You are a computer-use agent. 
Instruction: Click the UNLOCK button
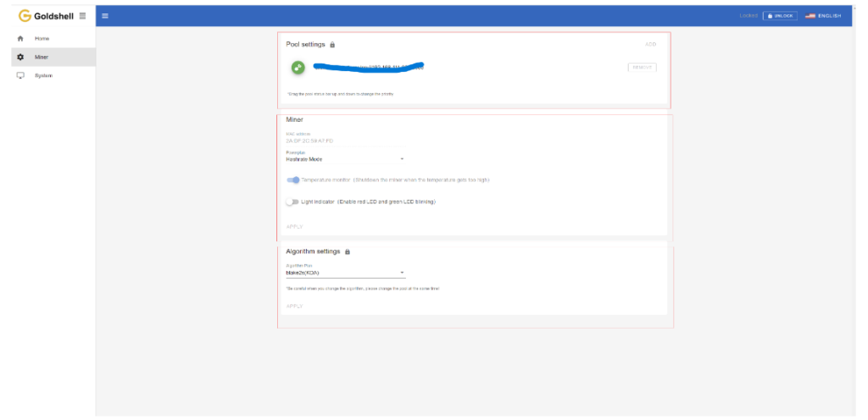[780, 16]
